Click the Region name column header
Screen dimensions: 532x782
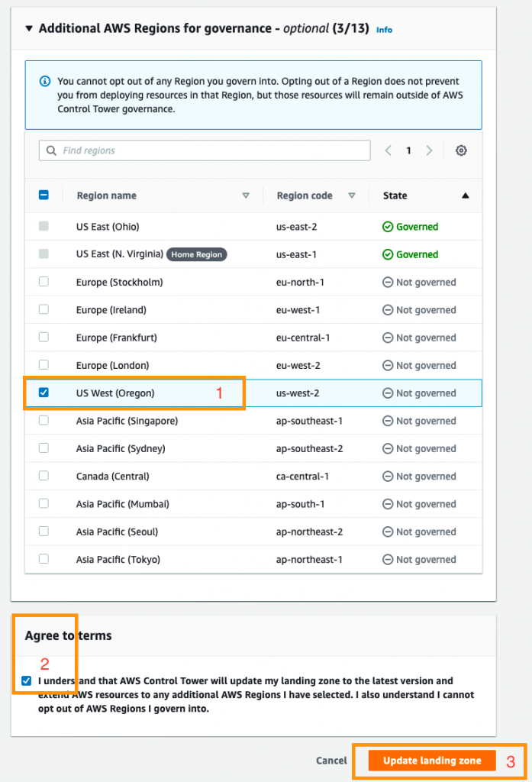(x=107, y=195)
